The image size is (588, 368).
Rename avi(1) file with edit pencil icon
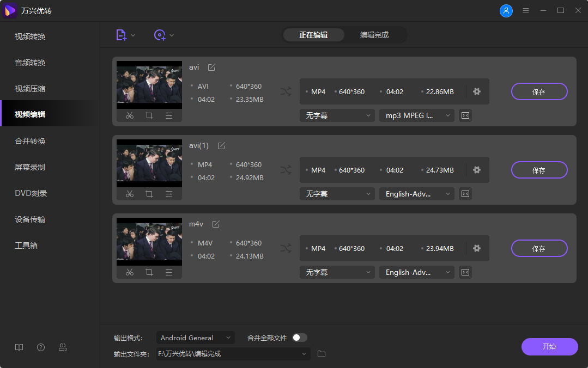pos(221,146)
